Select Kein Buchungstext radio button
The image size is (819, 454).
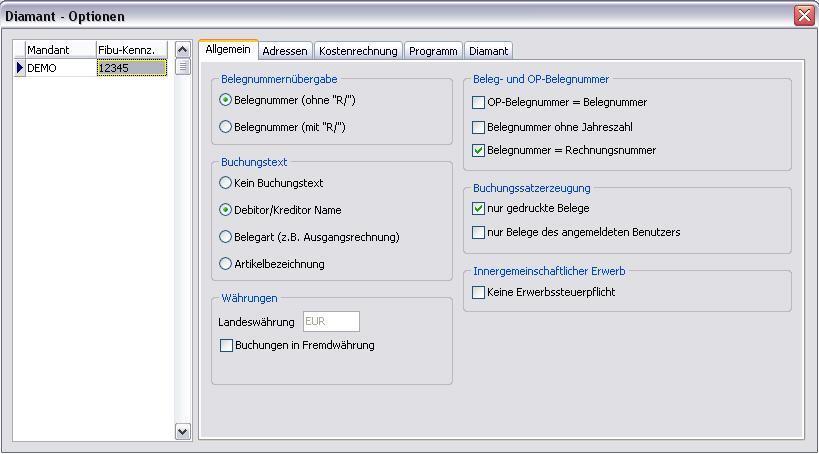tap(226, 183)
